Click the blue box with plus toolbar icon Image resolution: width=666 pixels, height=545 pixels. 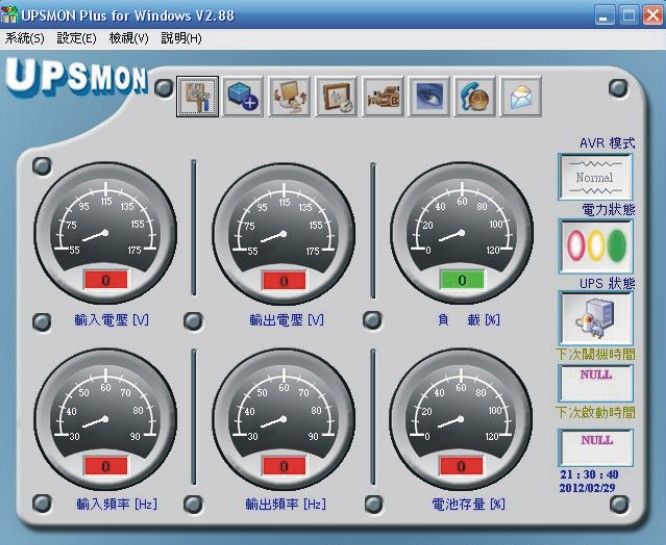[x=243, y=96]
